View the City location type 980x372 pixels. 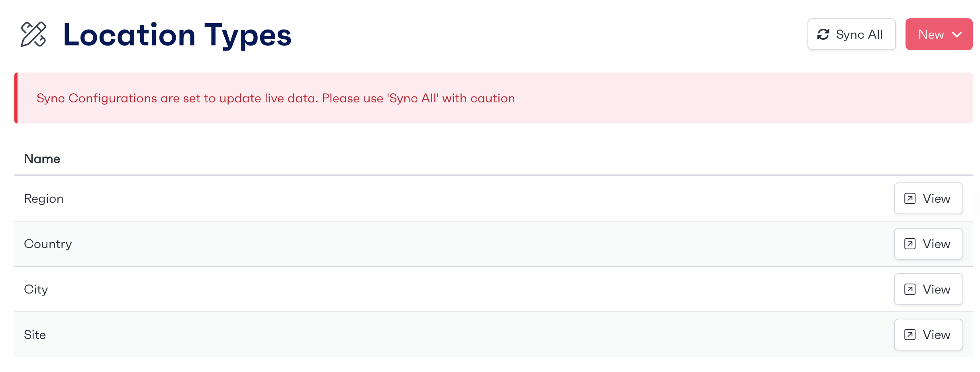[928, 289]
